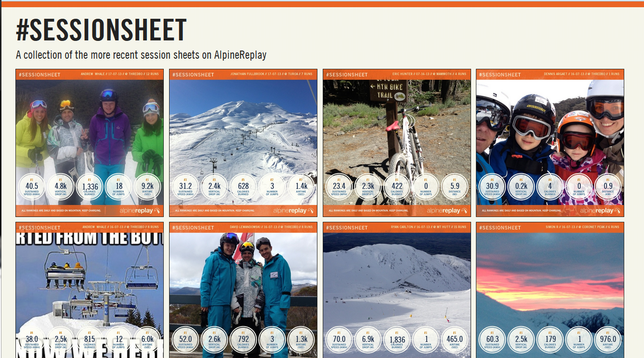Open David Lewandowski's Thredbo session sheet
Screen dimensions: 644x358
(x=243, y=290)
